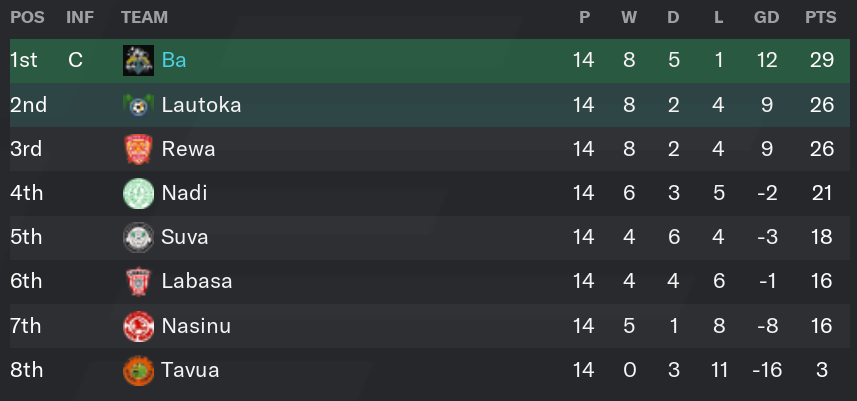
Task: Click the POS column header
Action: pos(27,17)
